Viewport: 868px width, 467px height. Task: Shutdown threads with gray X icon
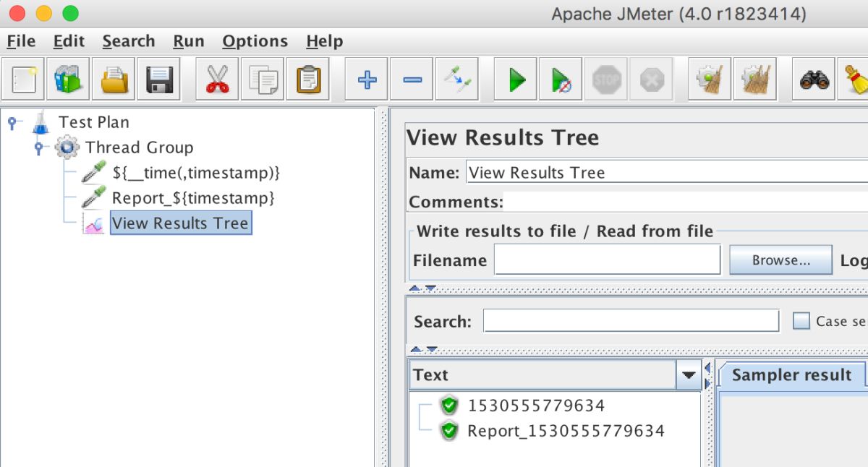(652, 79)
